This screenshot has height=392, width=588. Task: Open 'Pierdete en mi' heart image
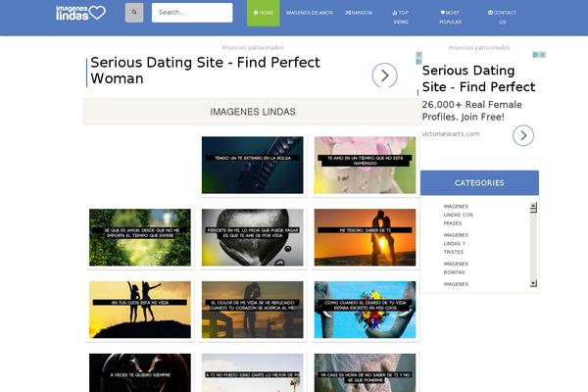point(253,237)
